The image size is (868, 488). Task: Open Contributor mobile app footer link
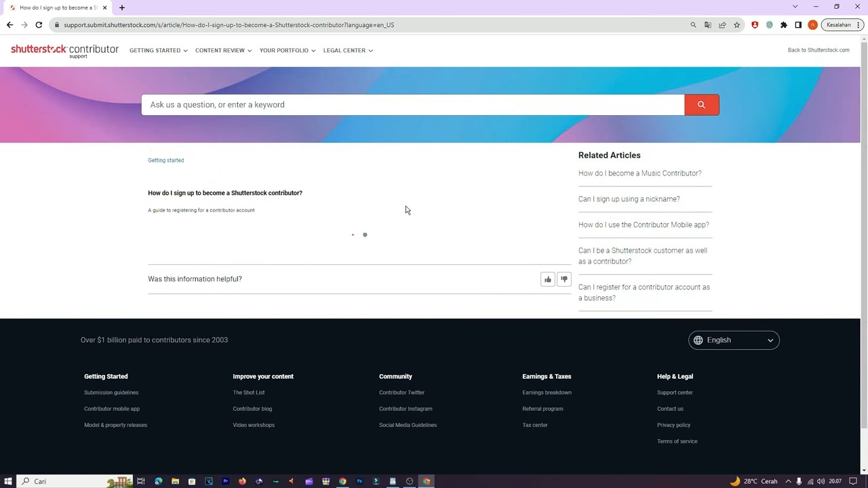112,409
